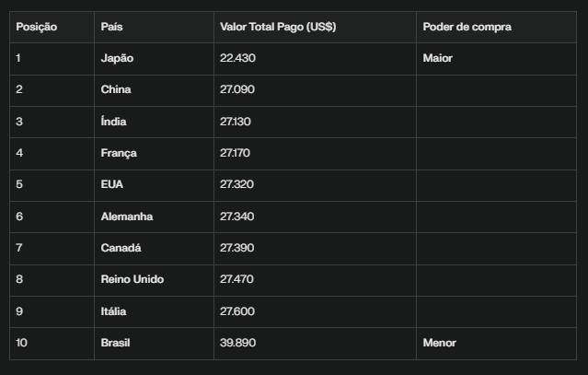Screen dimensions: 588x375
Task: Click the "Alemanha" cell
Action: pyautogui.click(x=127, y=217)
